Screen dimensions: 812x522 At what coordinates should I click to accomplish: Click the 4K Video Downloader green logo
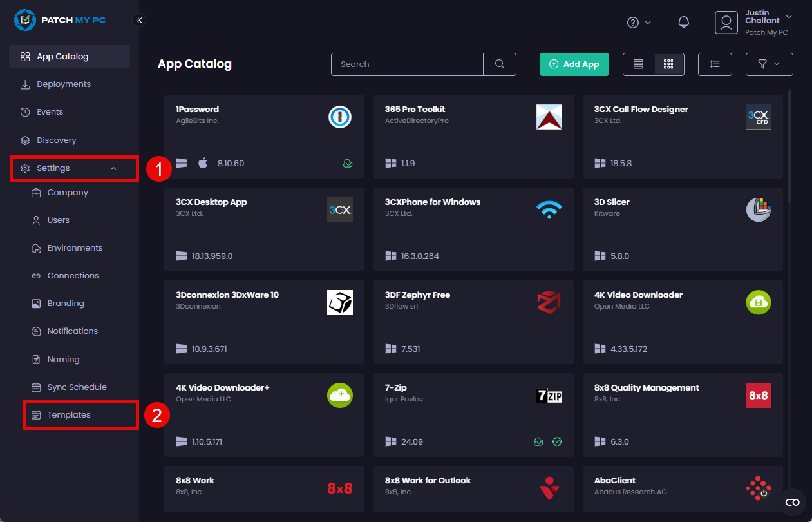(758, 302)
